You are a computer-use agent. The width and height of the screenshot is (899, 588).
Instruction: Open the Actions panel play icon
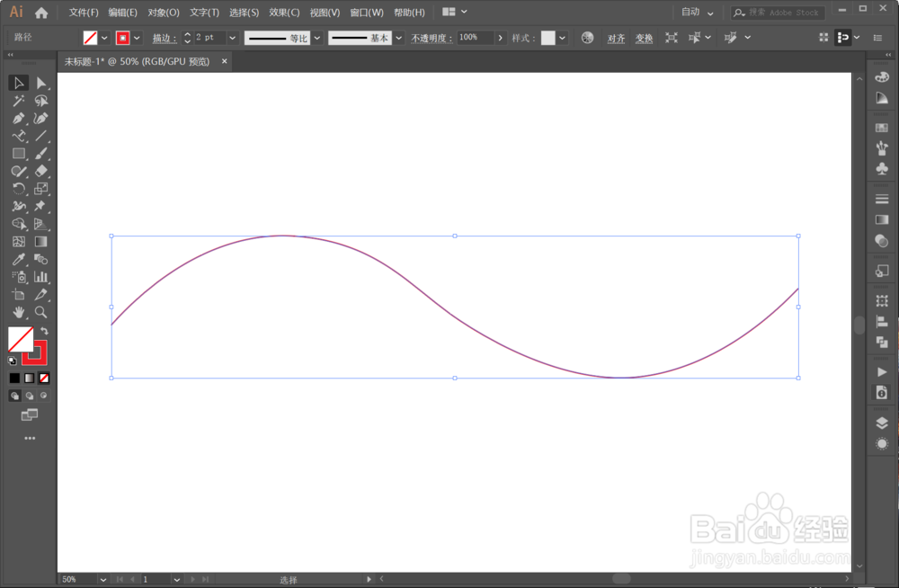[882, 372]
